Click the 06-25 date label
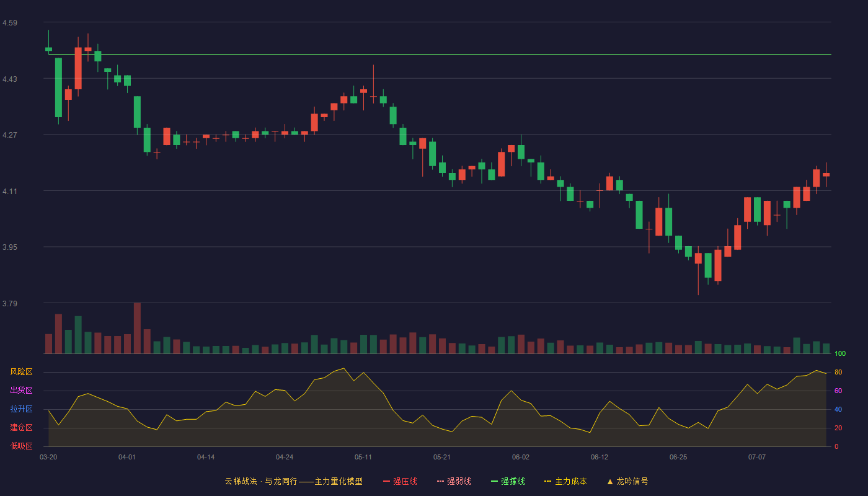Viewport: 868px width, 496px height. (x=678, y=457)
